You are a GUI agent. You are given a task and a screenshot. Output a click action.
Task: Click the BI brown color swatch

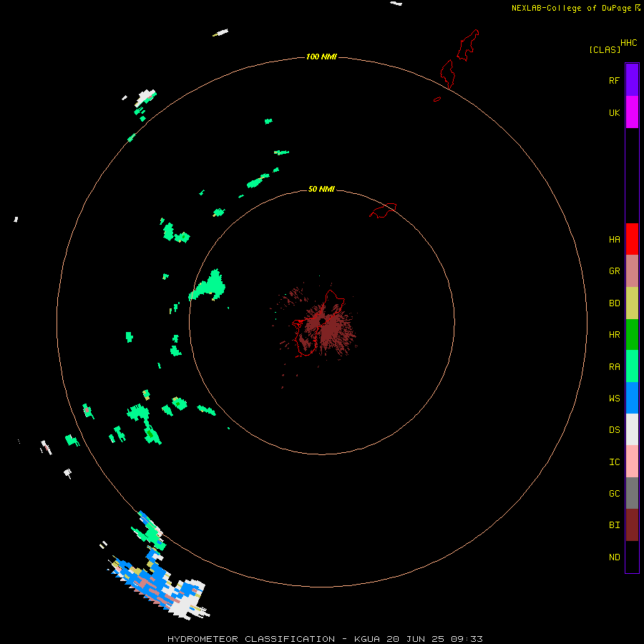pos(632,525)
